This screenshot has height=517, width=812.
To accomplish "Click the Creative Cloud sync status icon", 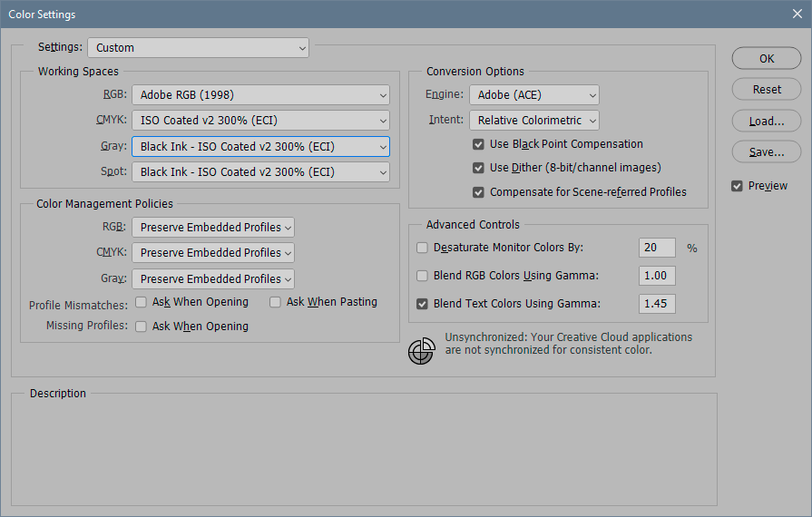I will point(422,351).
